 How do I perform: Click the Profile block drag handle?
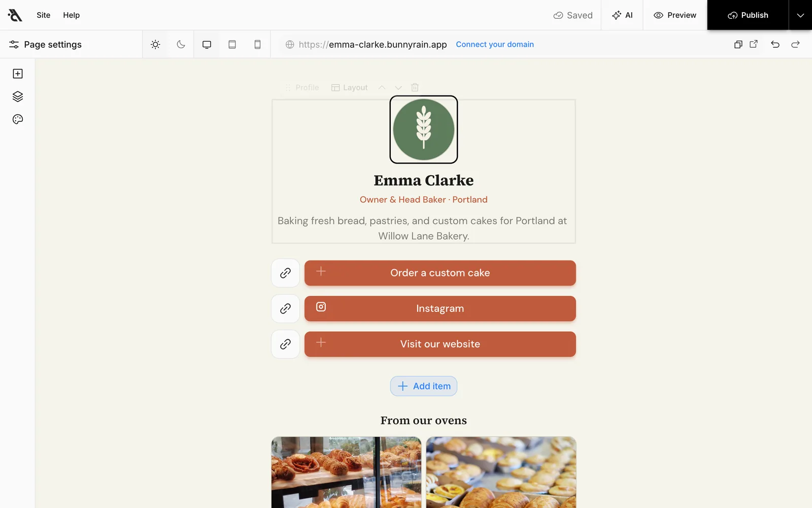point(288,87)
